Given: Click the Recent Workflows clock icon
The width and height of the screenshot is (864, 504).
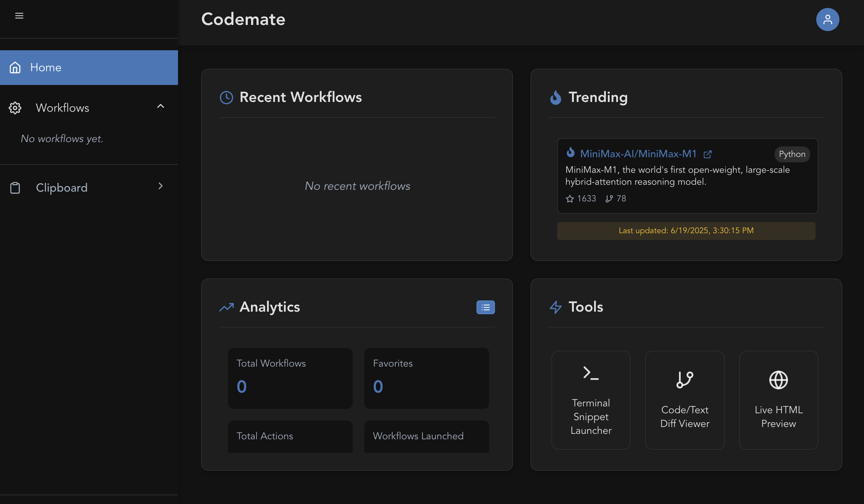Looking at the screenshot, I should (226, 97).
